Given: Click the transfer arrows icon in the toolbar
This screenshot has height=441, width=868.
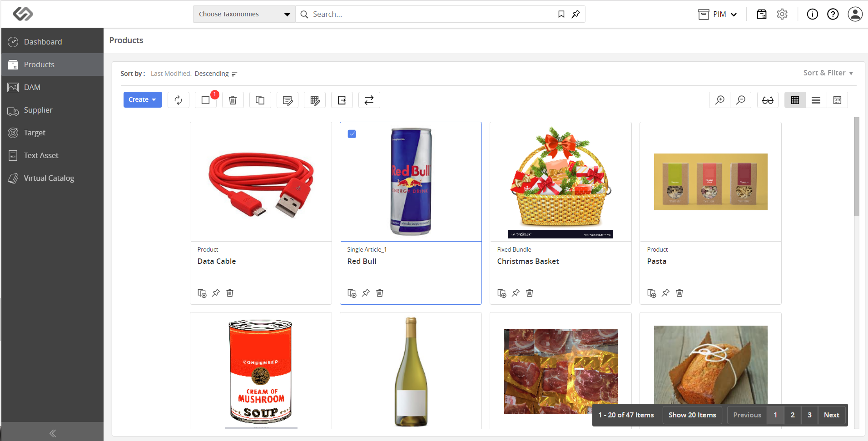Looking at the screenshot, I should (x=369, y=100).
